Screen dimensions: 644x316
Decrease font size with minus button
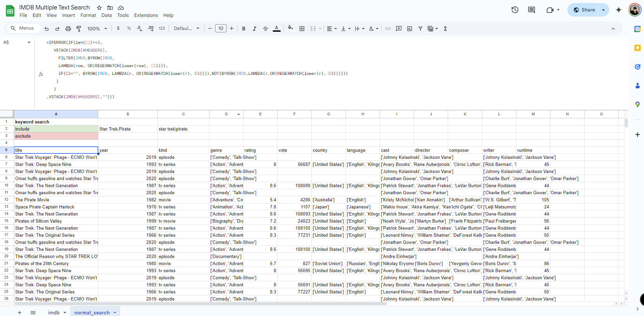coord(210,28)
